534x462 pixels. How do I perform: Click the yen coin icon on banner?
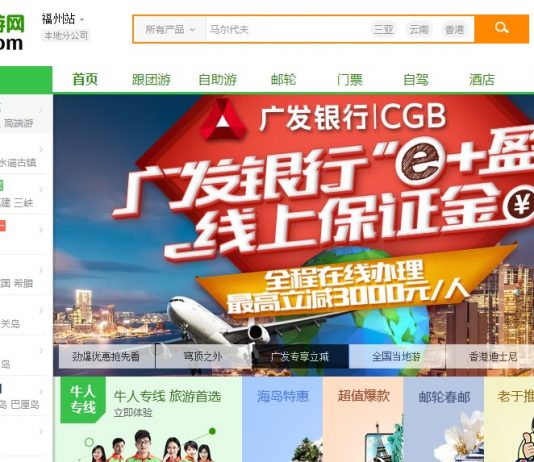coord(522,205)
